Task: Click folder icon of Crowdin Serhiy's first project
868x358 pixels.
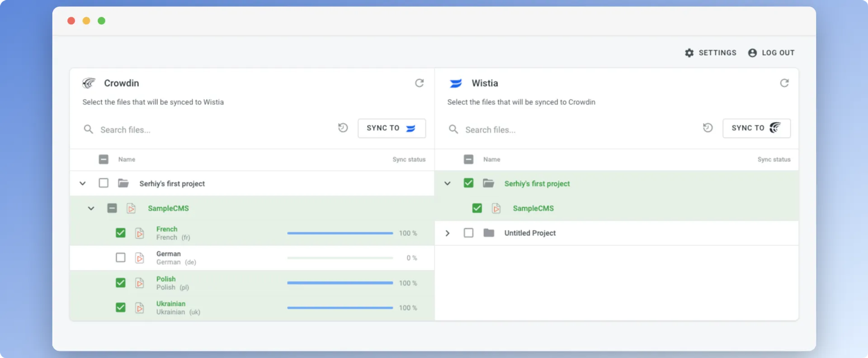Action: pos(123,183)
